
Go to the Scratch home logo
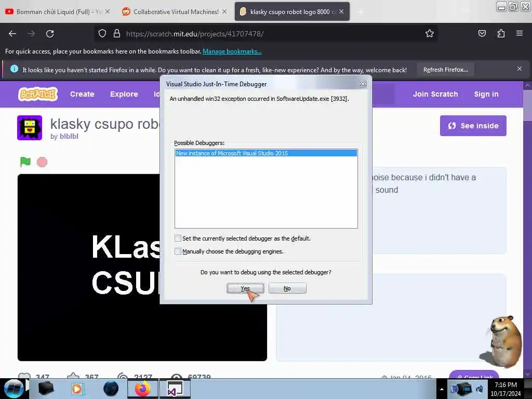[37, 94]
